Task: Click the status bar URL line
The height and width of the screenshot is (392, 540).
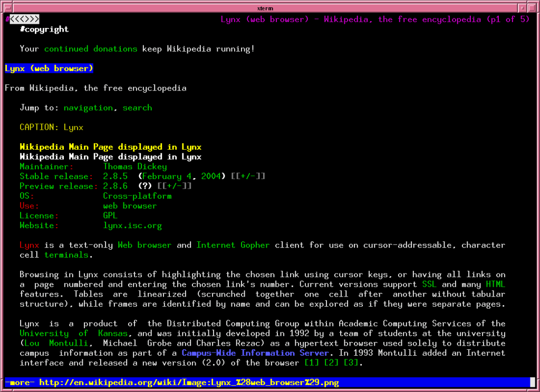Action: (x=189, y=383)
